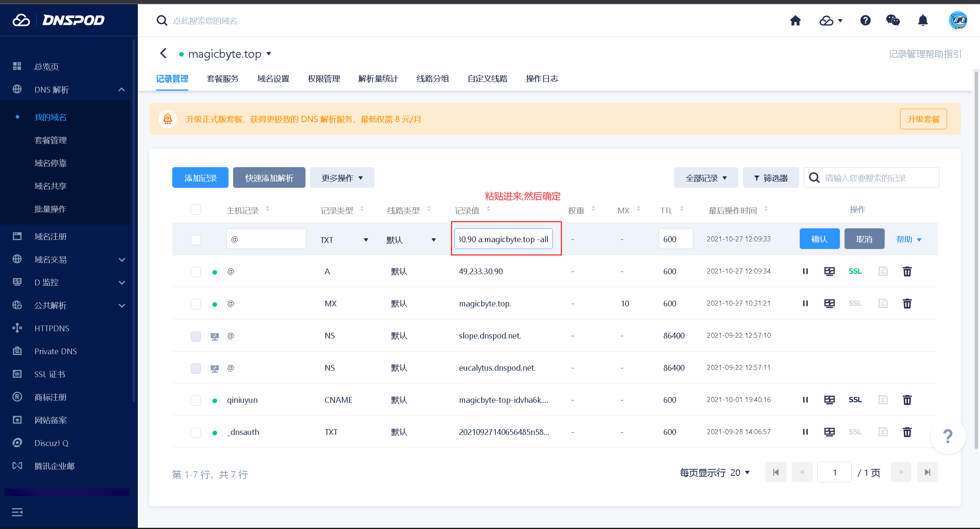Open the floating help question bubble
The height and width of the screenshot is (529, 980).
pos(948,436)
